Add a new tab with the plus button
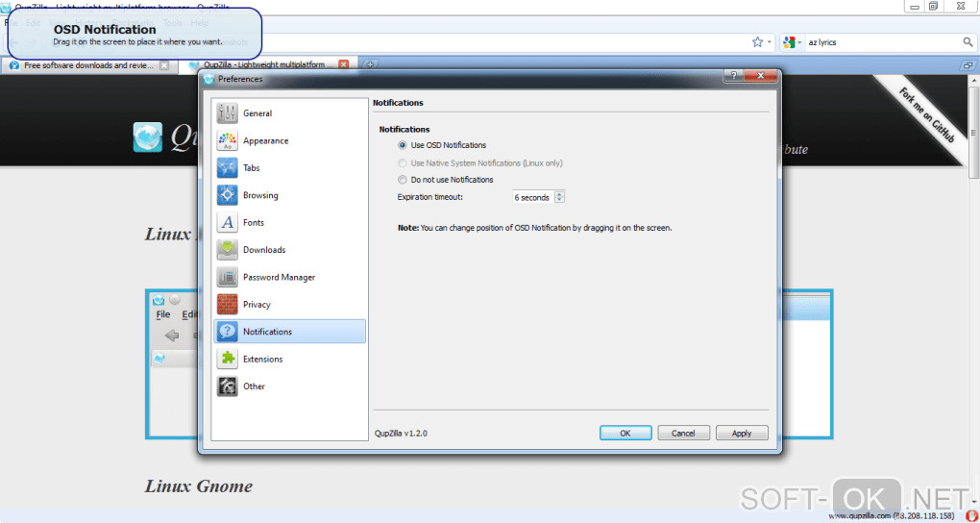 [369, 64]
